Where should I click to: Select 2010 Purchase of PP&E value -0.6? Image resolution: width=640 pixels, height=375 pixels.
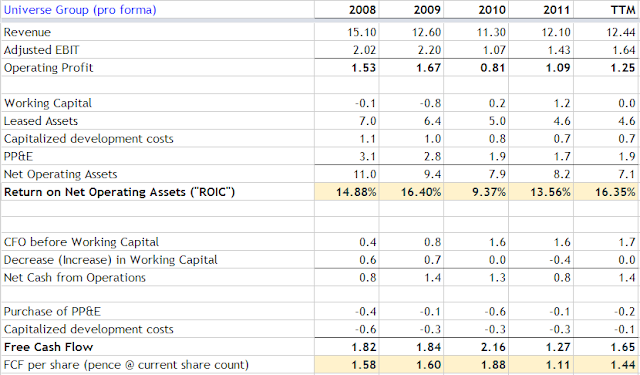495,312
